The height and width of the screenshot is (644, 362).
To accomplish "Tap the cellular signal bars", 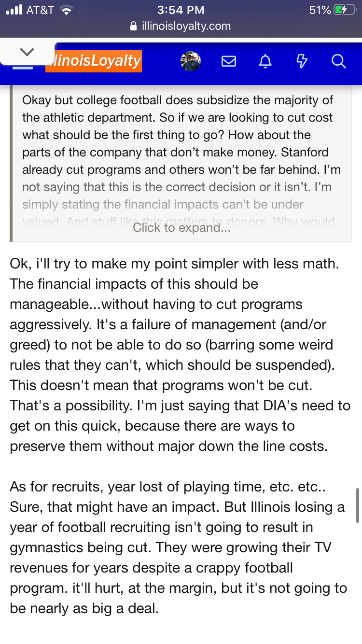I will pyautogui.click(x=14, y=10).
